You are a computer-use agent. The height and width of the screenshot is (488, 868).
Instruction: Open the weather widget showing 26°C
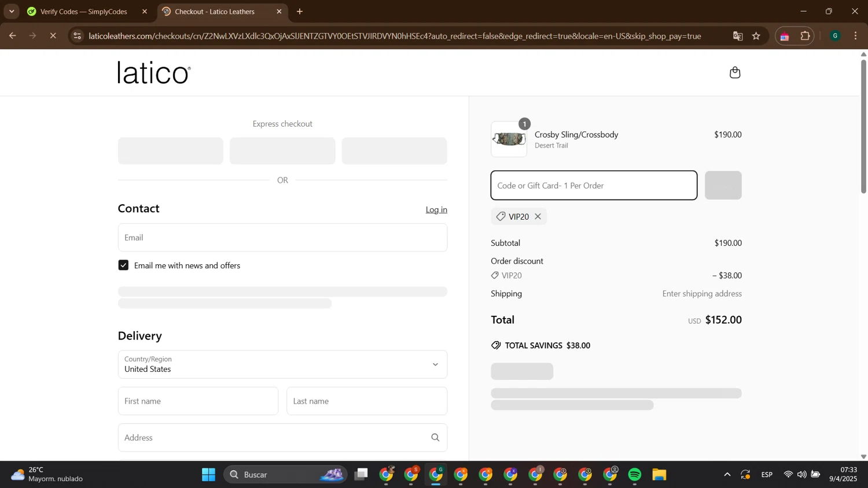(47, 475)
